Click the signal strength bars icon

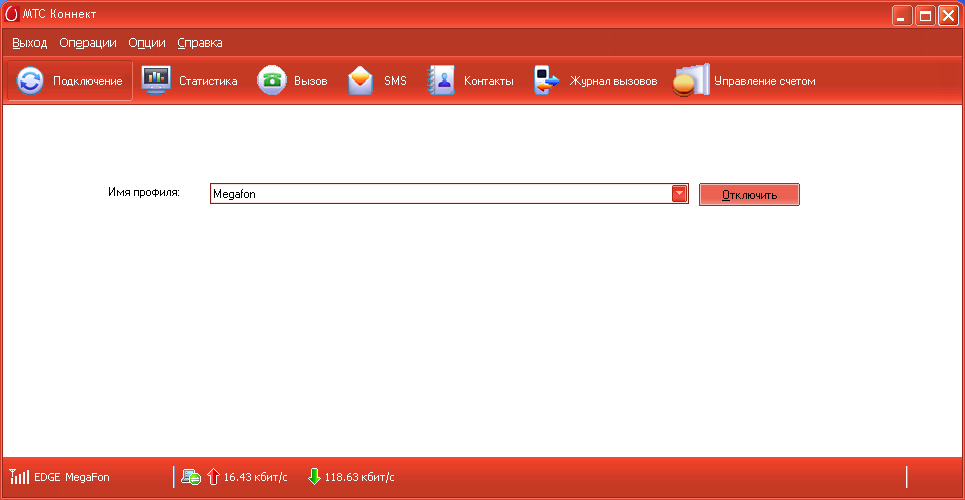tap(19, 476)
